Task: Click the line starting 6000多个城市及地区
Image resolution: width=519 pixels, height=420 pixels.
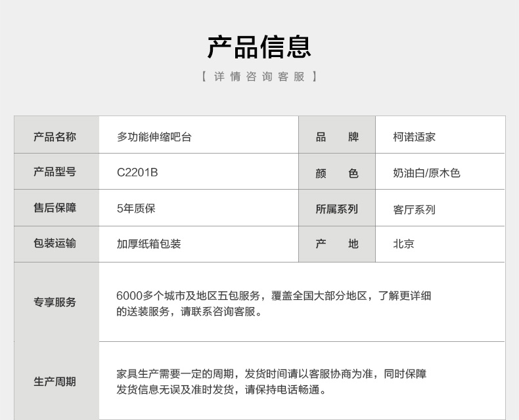Action: coord(274,295)
